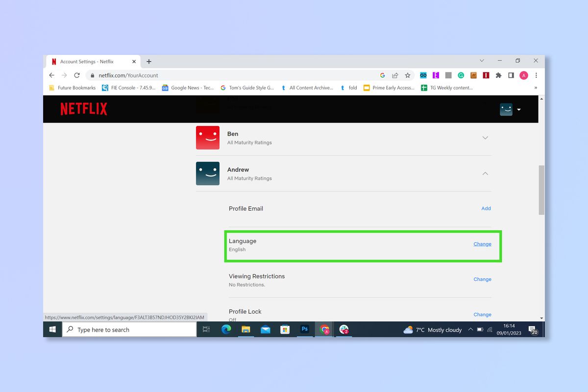Open Grammarly extension from the toolbar
The width and height of the screenshot is (588, 392).
pos(461,75)
